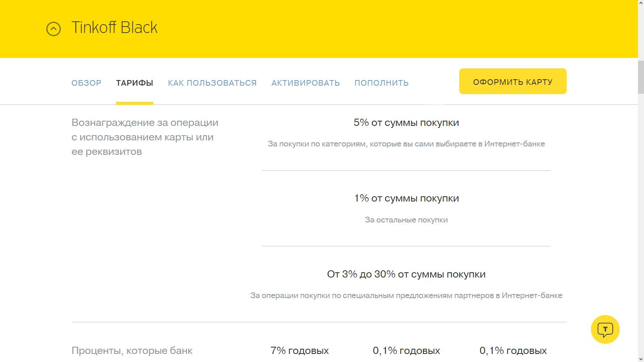Click the 'За остальные покупки' note
The image size is (644, 362).
406,220
